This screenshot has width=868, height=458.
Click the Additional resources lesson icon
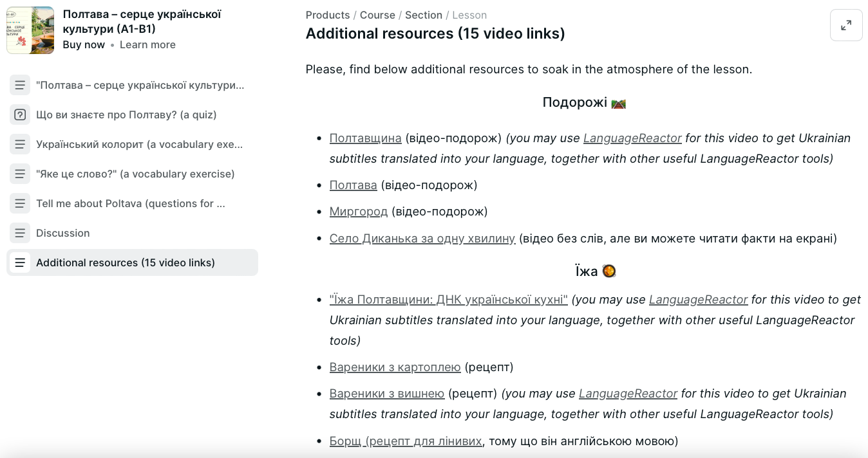[x=20, y=262]
